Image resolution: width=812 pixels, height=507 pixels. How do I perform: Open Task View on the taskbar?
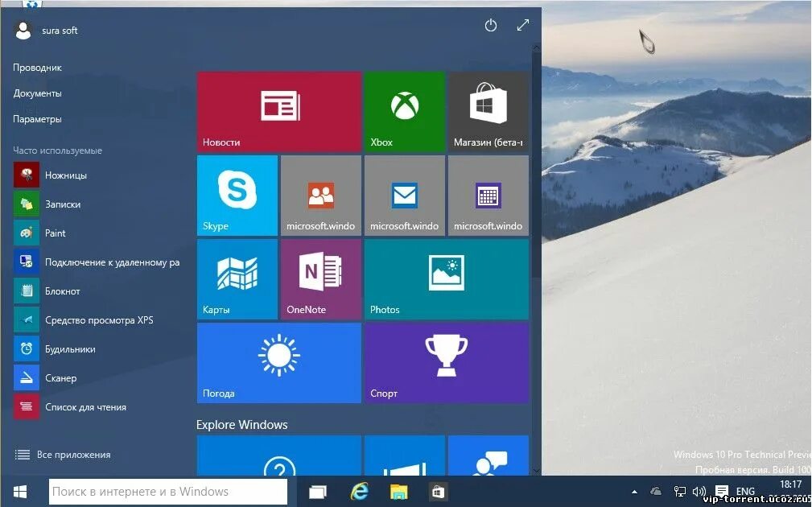[x=317, y=492]
